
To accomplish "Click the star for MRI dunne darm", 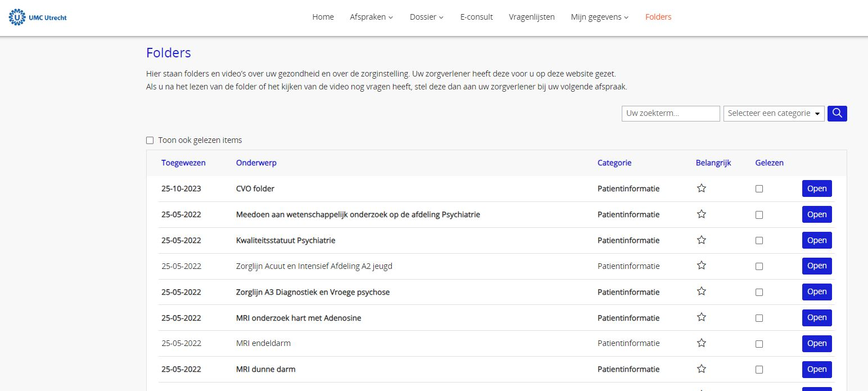I will [x=701, y=369].
